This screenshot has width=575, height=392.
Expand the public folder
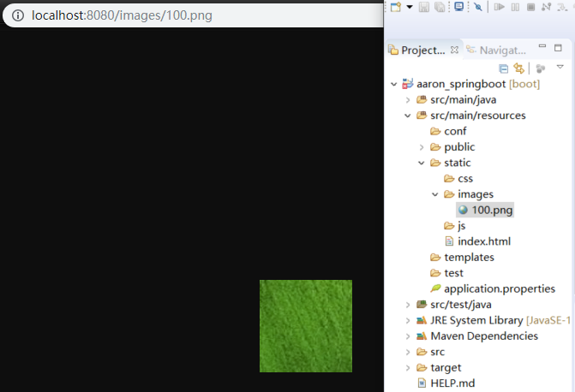[422, 147]
